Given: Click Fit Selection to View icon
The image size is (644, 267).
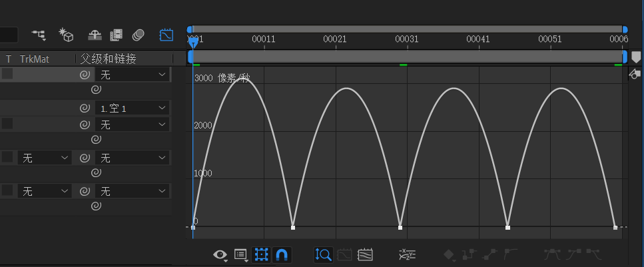Looking at the screenshot, I should pos(345,254).
